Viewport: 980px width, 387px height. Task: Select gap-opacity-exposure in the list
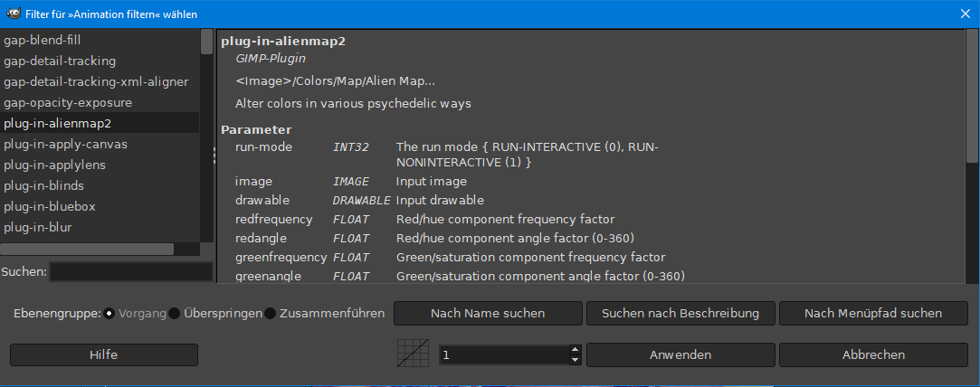(x=100, y=102)
